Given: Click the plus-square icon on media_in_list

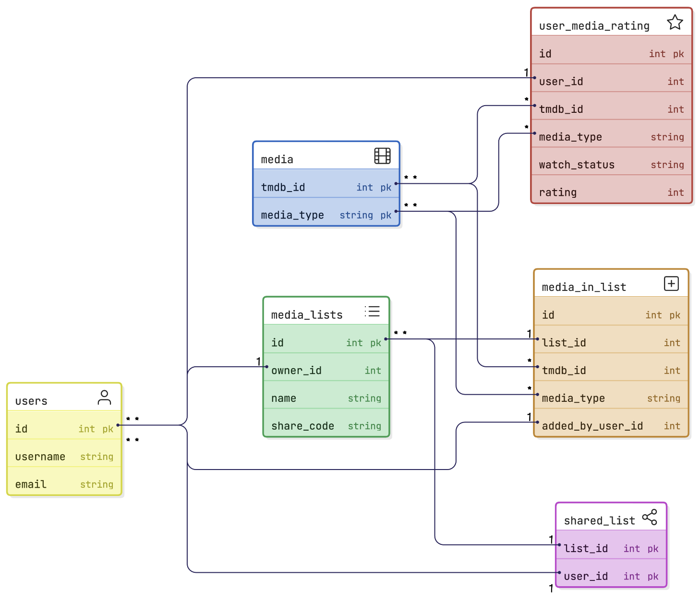Looking at the screenshot, I should (x=671, y=283).
